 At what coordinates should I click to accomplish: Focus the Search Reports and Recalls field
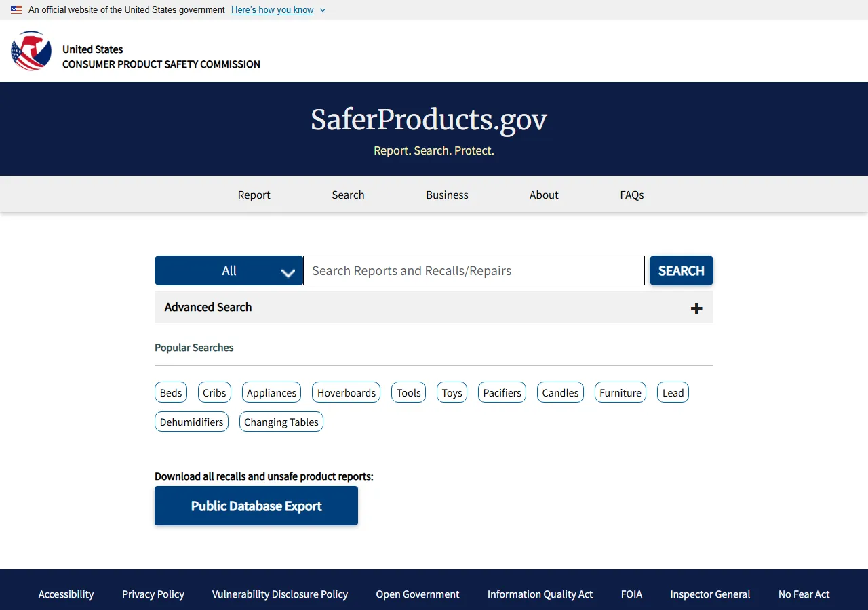[x=474, y=270]
